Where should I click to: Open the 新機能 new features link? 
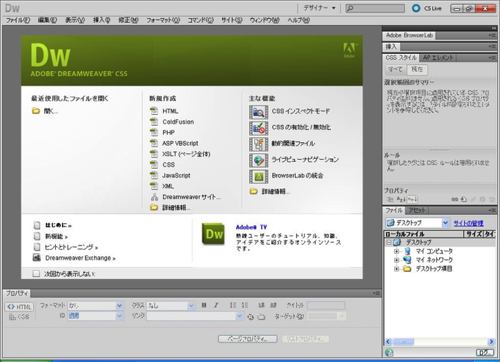pos(56,236)
